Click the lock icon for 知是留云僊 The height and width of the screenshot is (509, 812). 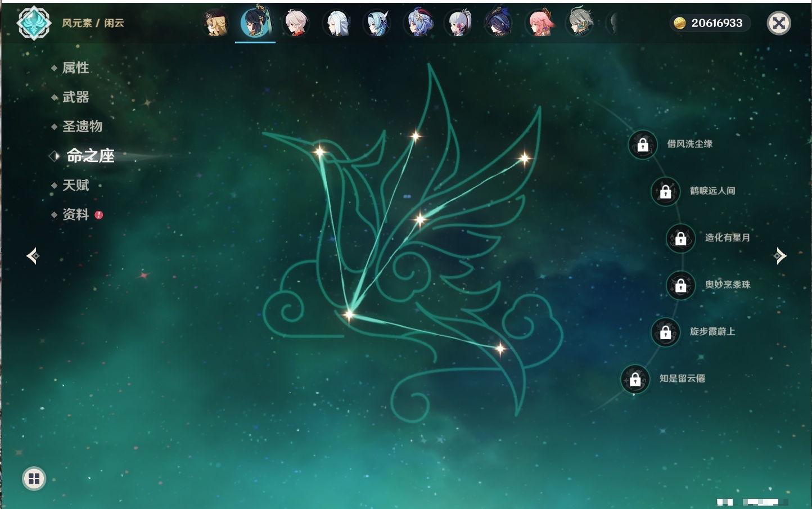click(635, 380)
